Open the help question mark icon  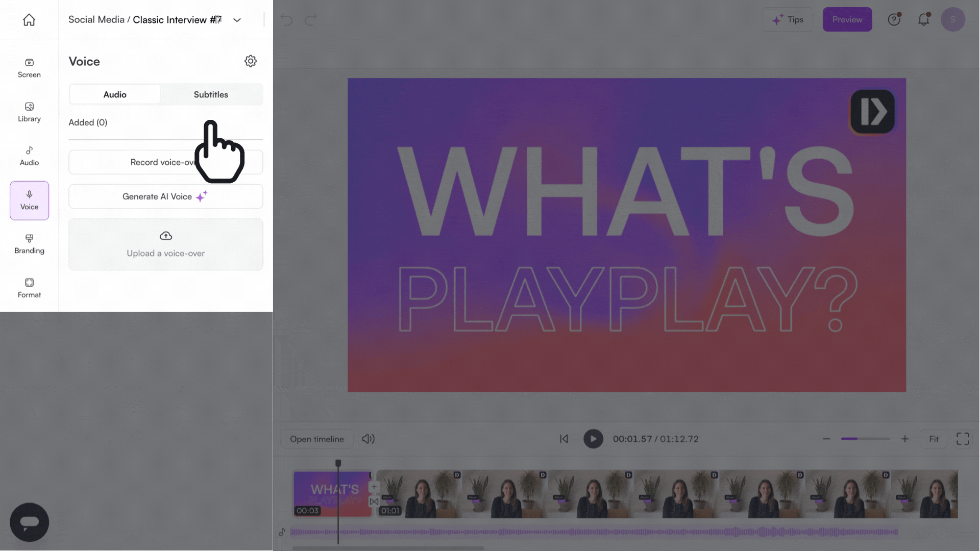[x=894, y=19]
